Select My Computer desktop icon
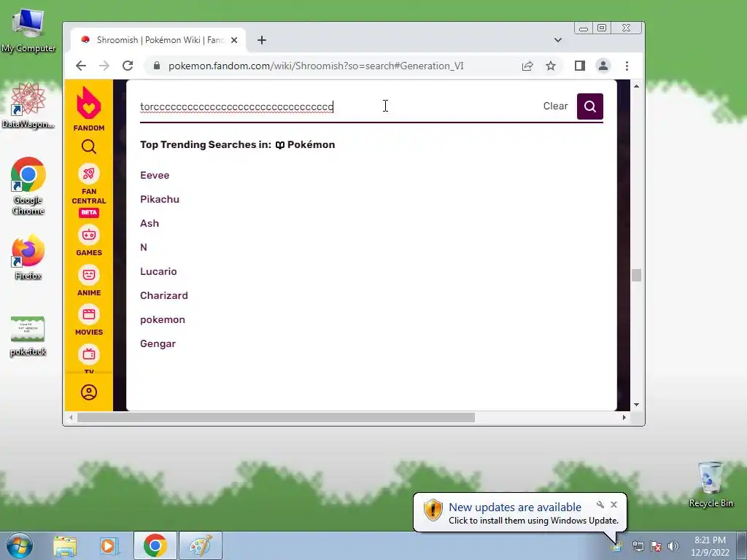The width and height of the screenshot is (747, 560). coord(28,31)
